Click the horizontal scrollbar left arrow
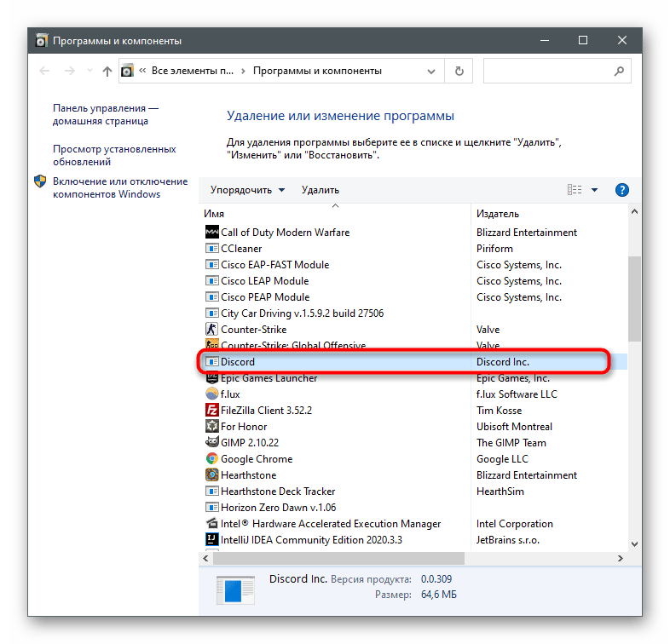This screenshot has height=644, width=670. 206,558
